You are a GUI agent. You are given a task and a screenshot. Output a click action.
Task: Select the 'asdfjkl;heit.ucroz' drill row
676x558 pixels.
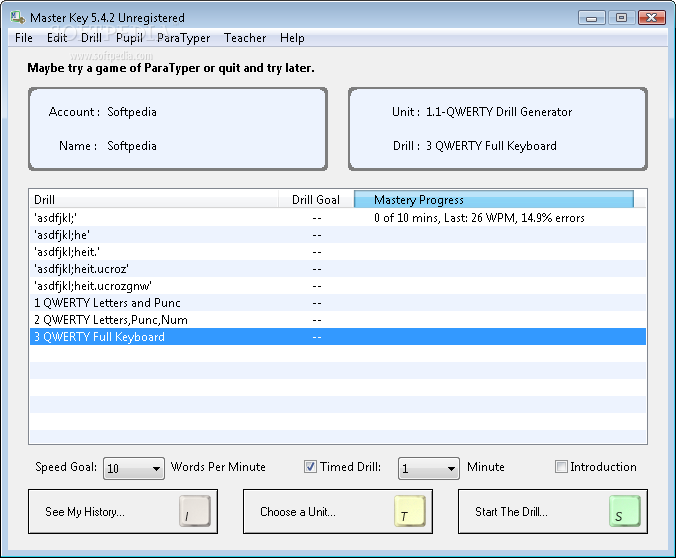click(x=338, y=269)
